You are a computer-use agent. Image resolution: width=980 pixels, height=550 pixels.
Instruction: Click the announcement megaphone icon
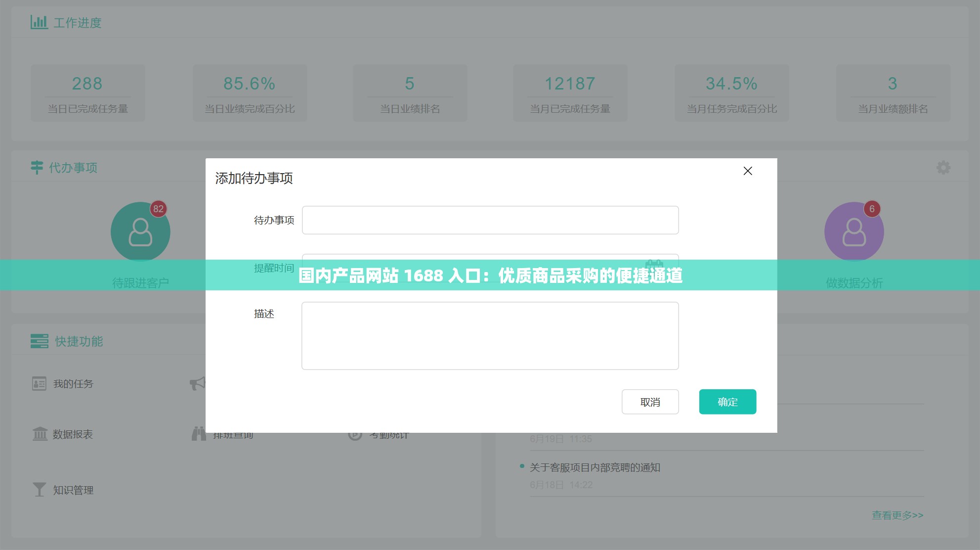[198, 383]
